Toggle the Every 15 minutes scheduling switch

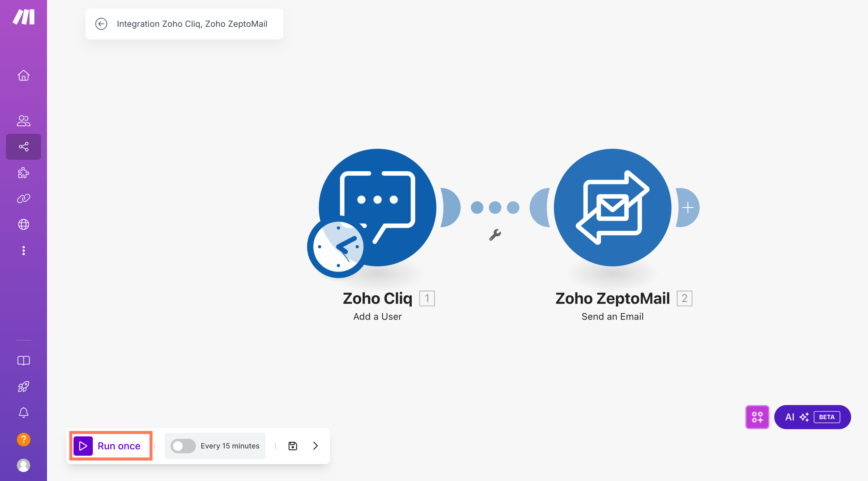point(183,446)
